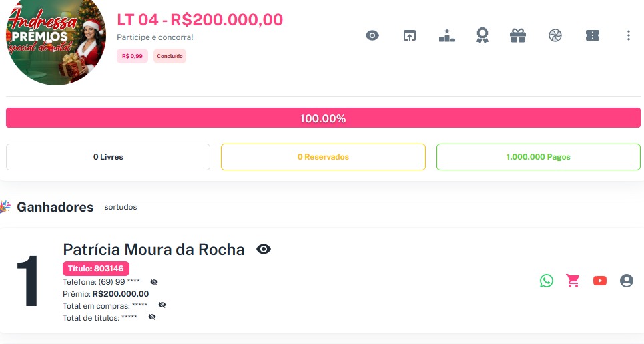The height and width of the screenshot is (344, 644).
Task: Click the aperture wheel icon
Action: [555, 35]
